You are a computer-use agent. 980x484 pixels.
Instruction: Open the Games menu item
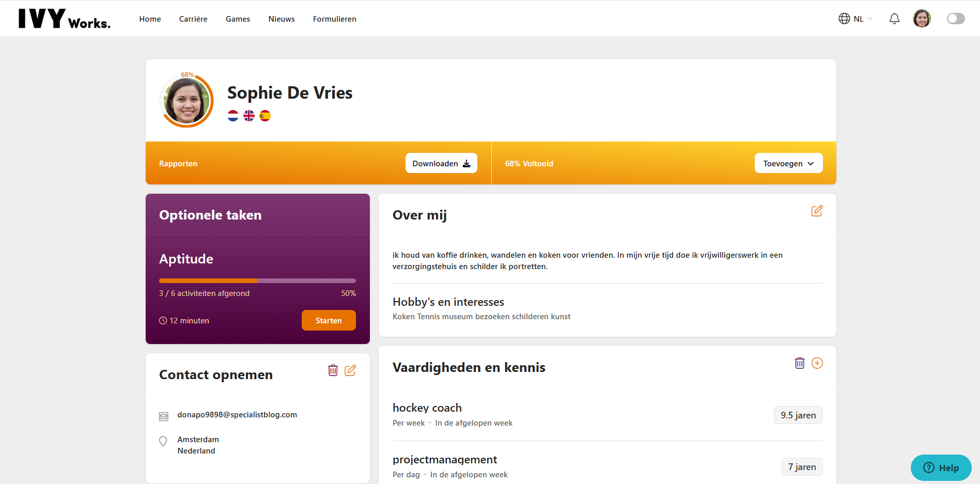tap(238, 19)
